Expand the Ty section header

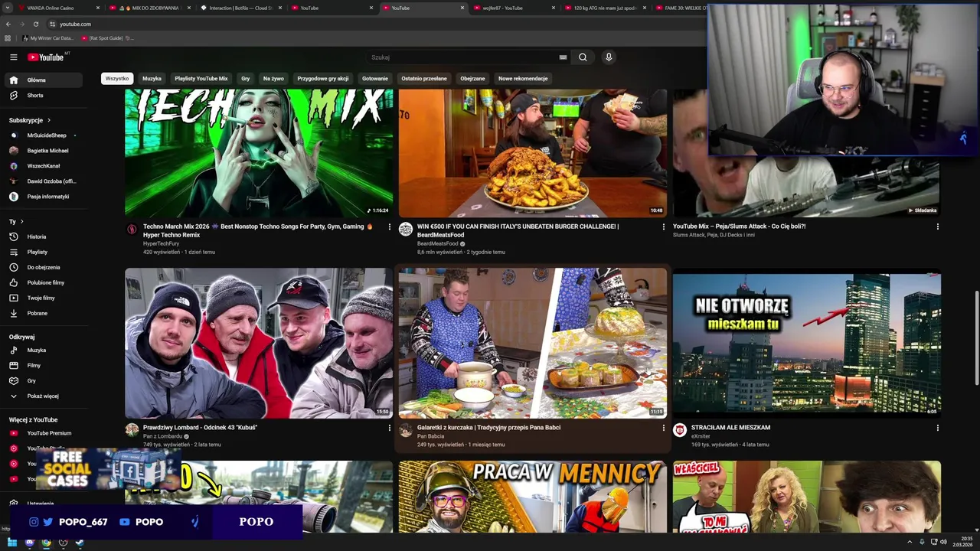(x=16, y=222)
